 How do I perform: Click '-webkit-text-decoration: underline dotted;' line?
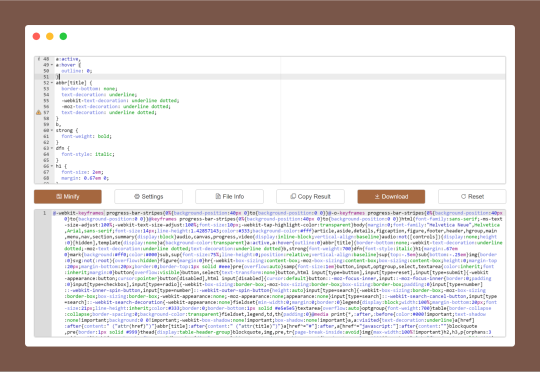pos(120,101)
